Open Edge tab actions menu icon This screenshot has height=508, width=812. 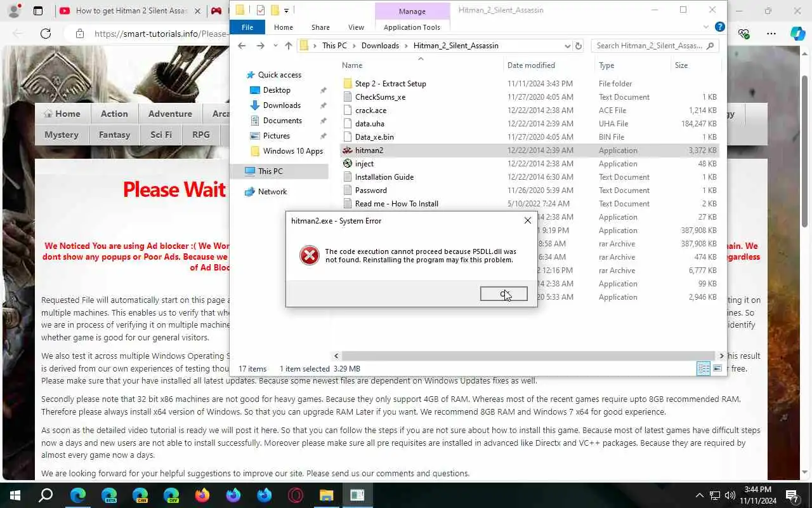point(38,11)
